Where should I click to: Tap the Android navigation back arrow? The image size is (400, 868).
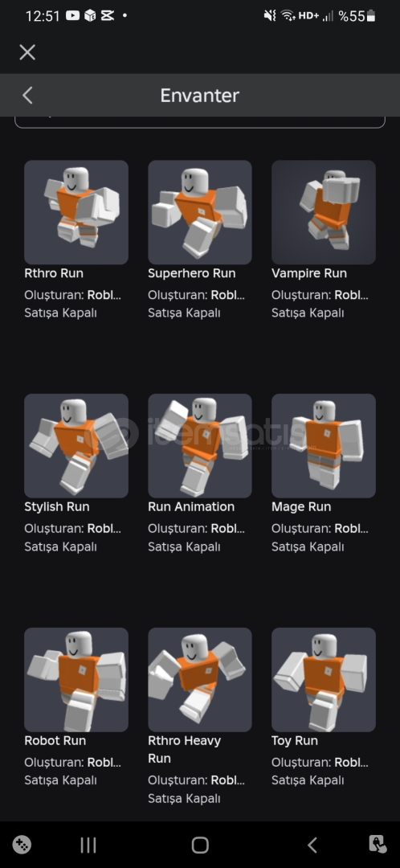coord(312,845)
